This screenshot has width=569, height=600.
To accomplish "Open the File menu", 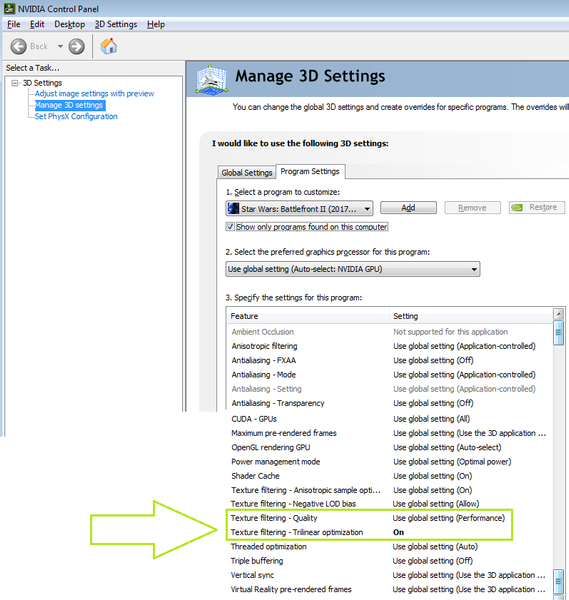I will click(x=13, y=24).
